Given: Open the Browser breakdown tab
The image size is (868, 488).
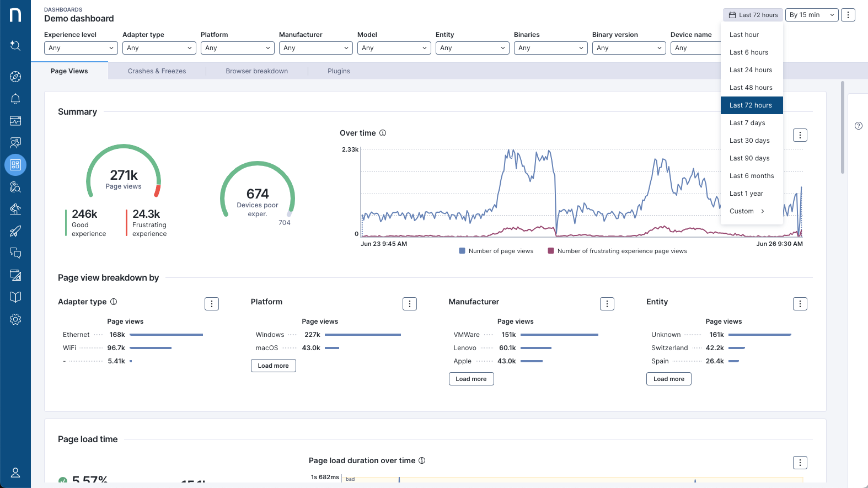Looking at the screenshot, I should point(256,71).
